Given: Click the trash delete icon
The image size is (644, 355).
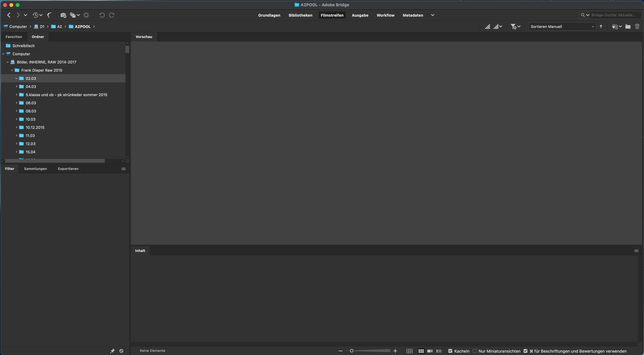Looking at the screenshot, I should (637, 27).
